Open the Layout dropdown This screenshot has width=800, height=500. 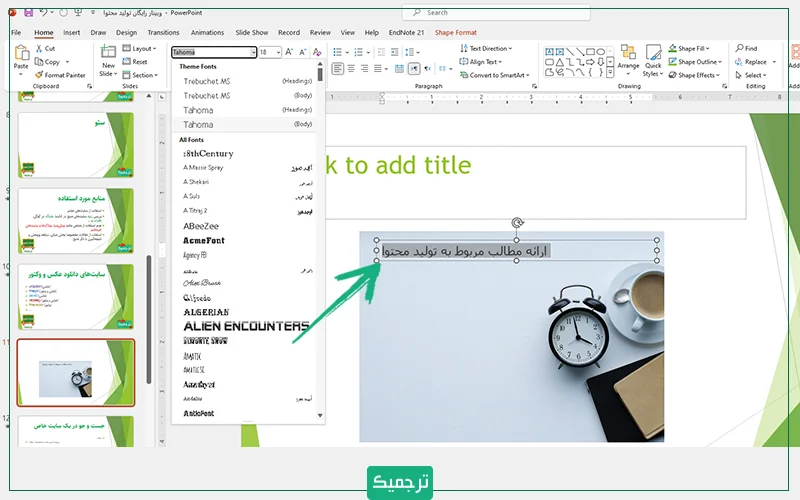click(139, 48)
